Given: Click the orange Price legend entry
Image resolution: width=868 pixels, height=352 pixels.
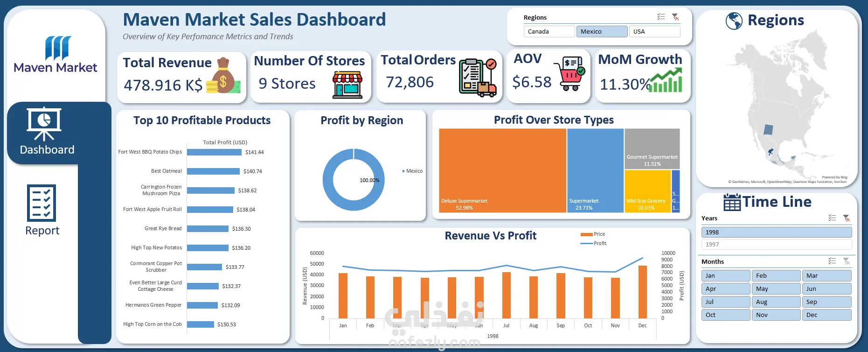Looking at the screenshot, I should [x=593, y=234].
